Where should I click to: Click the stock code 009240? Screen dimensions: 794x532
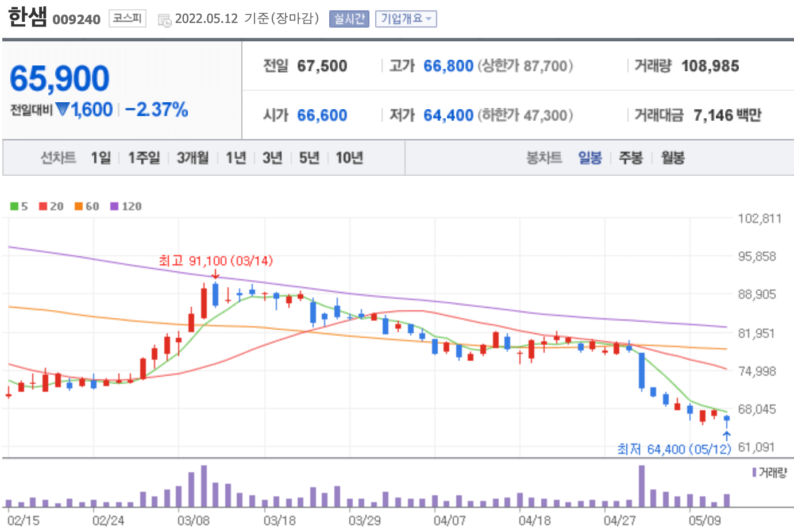click(76, 20)
